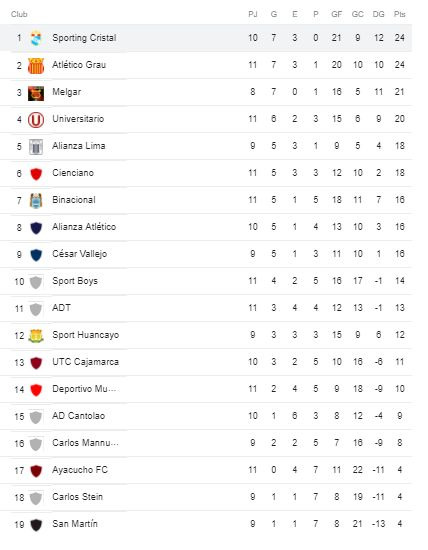
Task: Open the César Vallejo team link
Action: pyautogui.click(x=80, y=254)
